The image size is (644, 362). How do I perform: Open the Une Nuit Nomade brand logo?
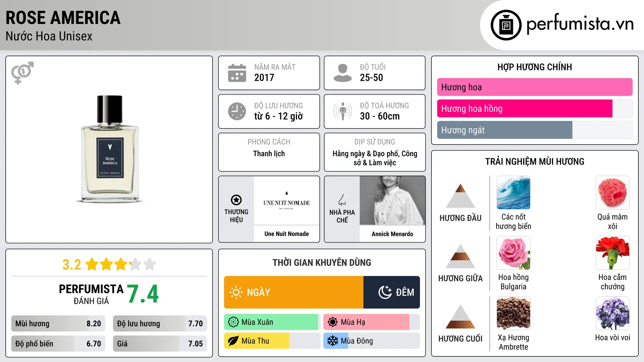286,200
